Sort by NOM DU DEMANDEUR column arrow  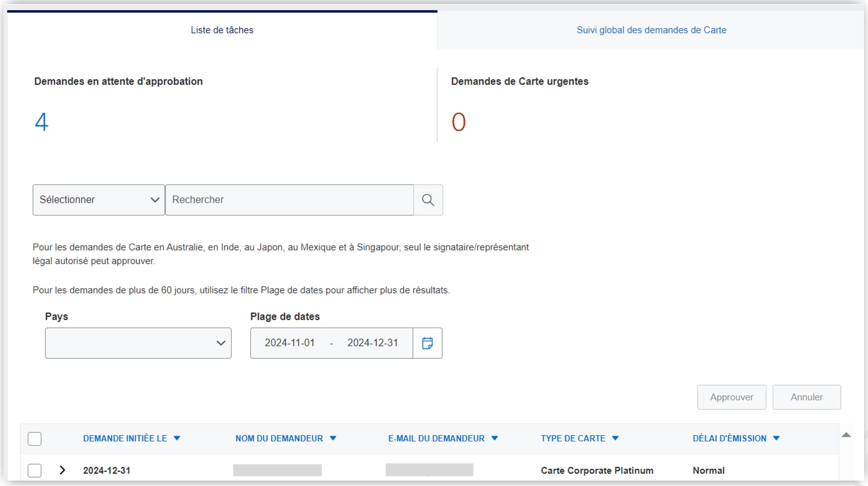pyautogui.click(x=333, y=438)
